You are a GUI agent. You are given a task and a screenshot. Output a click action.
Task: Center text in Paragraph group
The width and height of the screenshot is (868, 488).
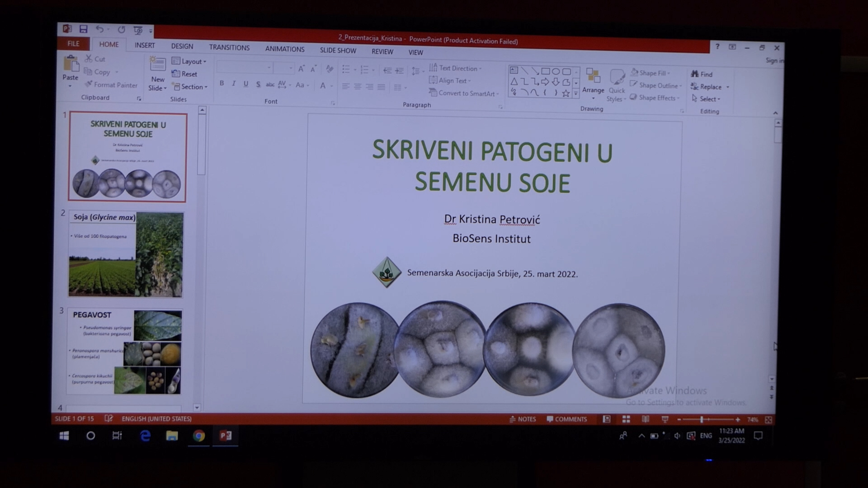(x=358, y=87)
